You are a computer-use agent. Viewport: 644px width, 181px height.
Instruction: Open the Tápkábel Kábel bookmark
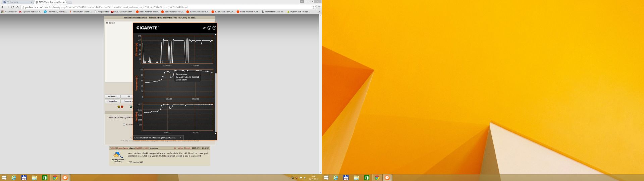click(30, 12)
